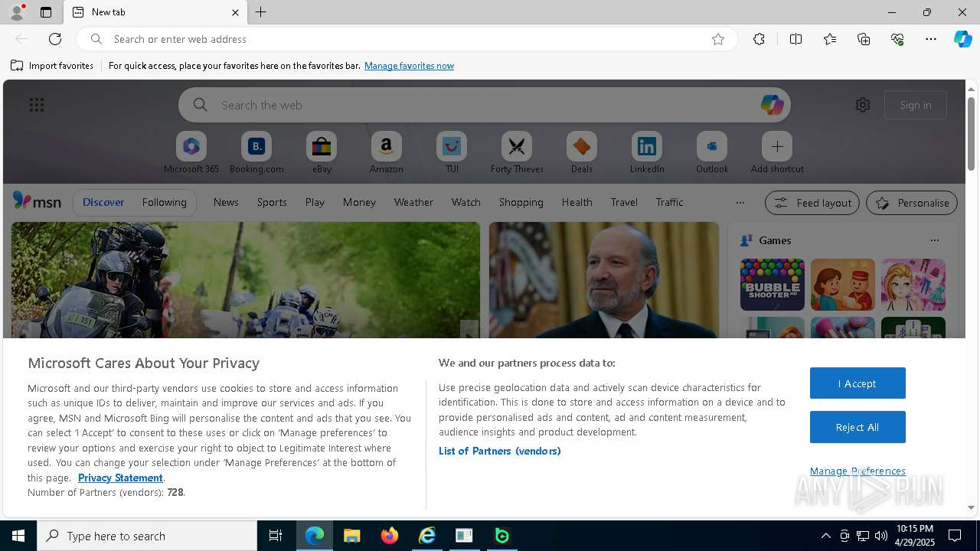Open page settings gear
980x551 pixels.
[863, 105]
